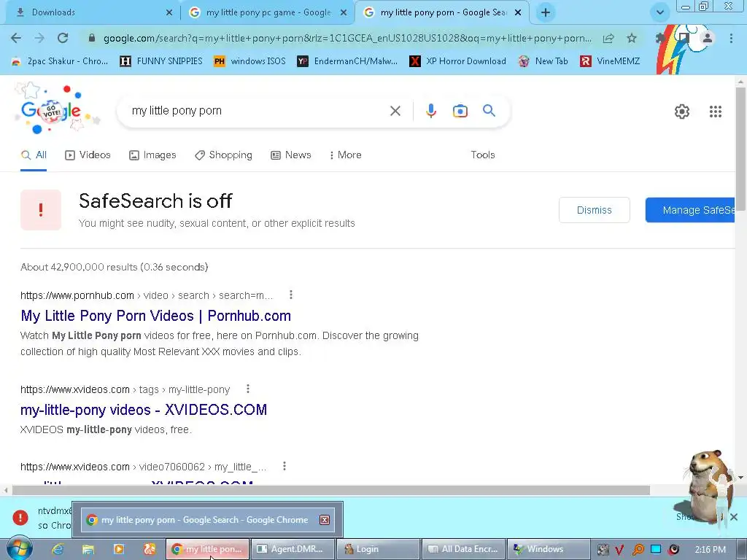Open the 2pac Shakur bookmark
Viewport: 747px width, 560px height.
(60, 61)
